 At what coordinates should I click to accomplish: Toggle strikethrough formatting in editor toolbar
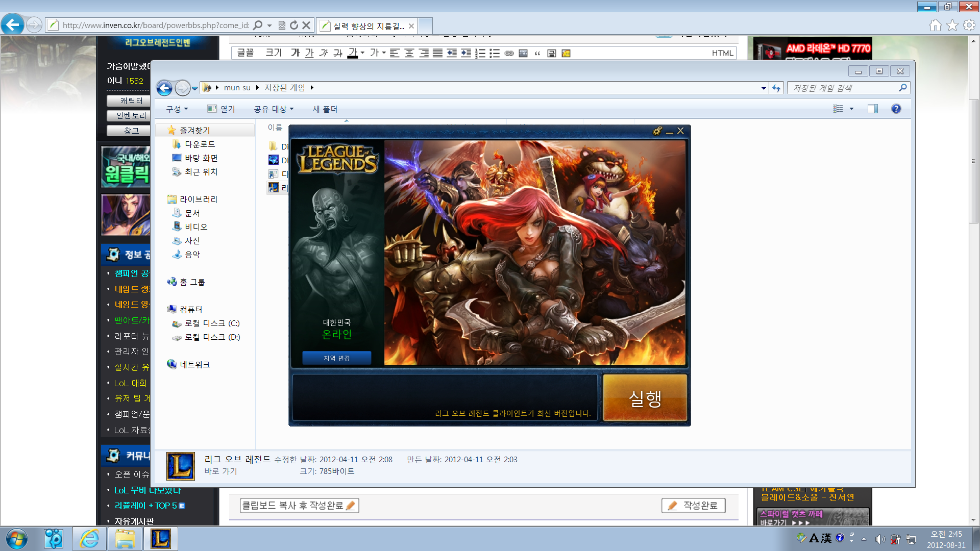[338, 53]
